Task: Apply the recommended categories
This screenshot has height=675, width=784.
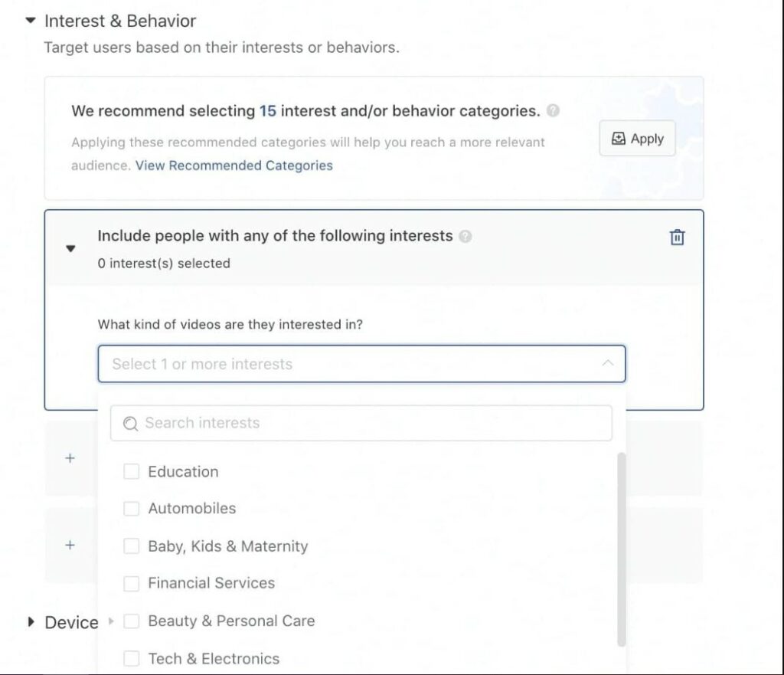Action: 638,138
